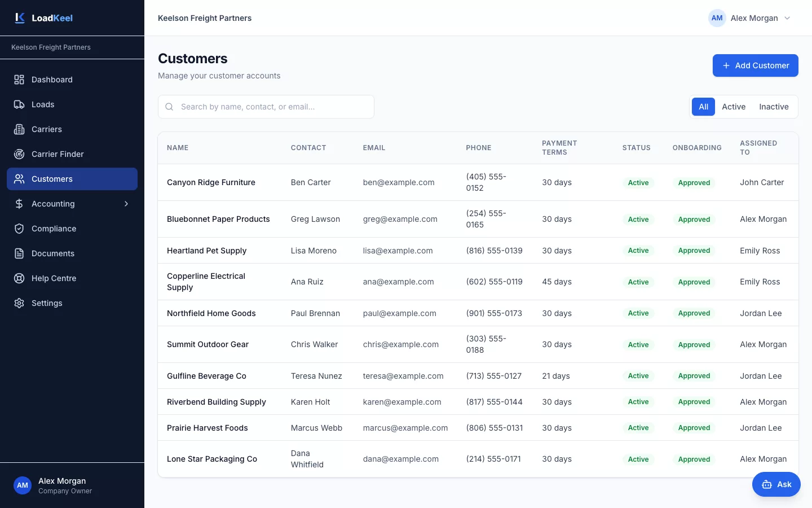Screen dimensions: 812x508
Task: Click Keelson Freight Partners sidebar label
Action: [51, 47]
